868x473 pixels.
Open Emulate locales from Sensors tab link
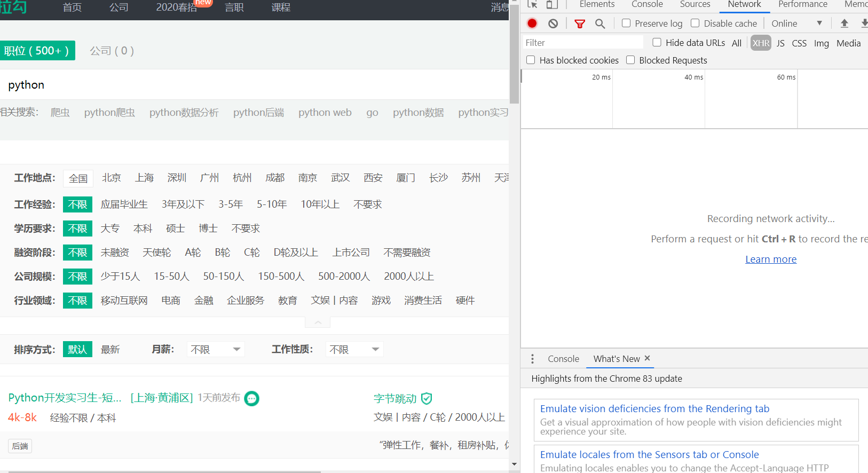pyautogui.click(x=649, y=455)
